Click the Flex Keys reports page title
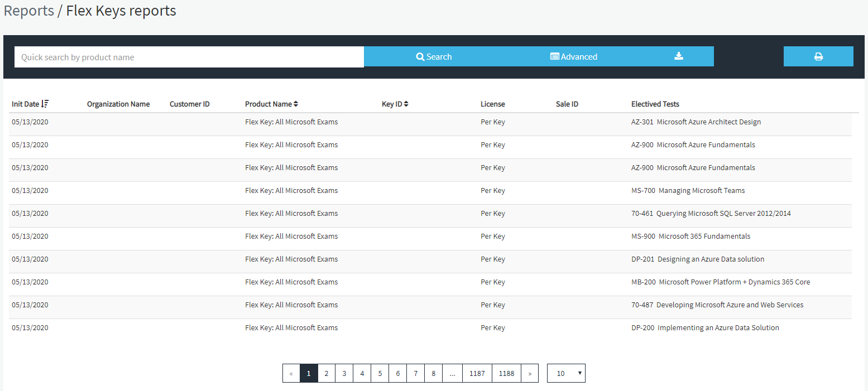Screen dimensions: 868x391 coord(121,11)
